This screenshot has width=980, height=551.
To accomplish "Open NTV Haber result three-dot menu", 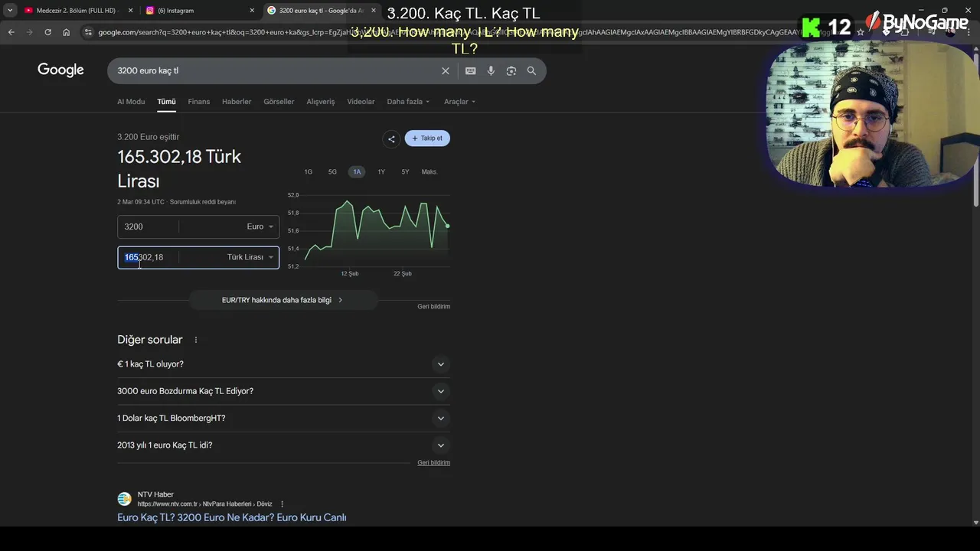I will click(282, 504).
